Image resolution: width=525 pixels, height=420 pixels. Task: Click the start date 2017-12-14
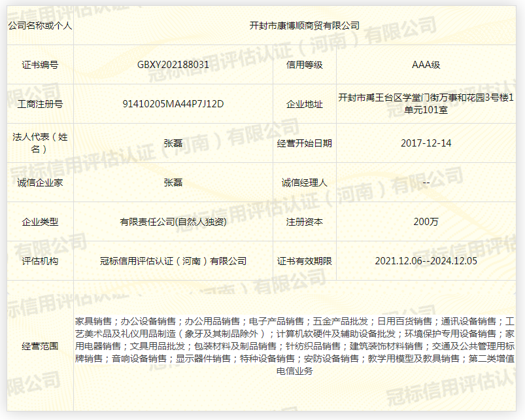(426, 143)
